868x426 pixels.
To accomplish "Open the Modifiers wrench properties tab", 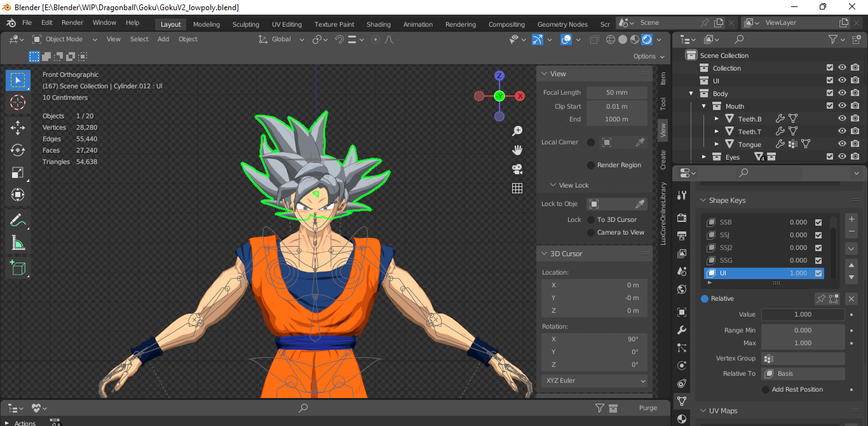I will click(x=682, y=330).
